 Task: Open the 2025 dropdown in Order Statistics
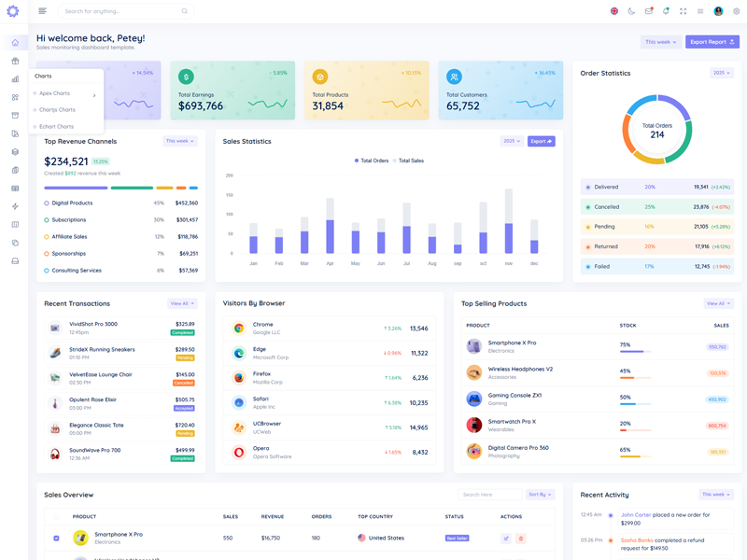click(x=722, y=73)
